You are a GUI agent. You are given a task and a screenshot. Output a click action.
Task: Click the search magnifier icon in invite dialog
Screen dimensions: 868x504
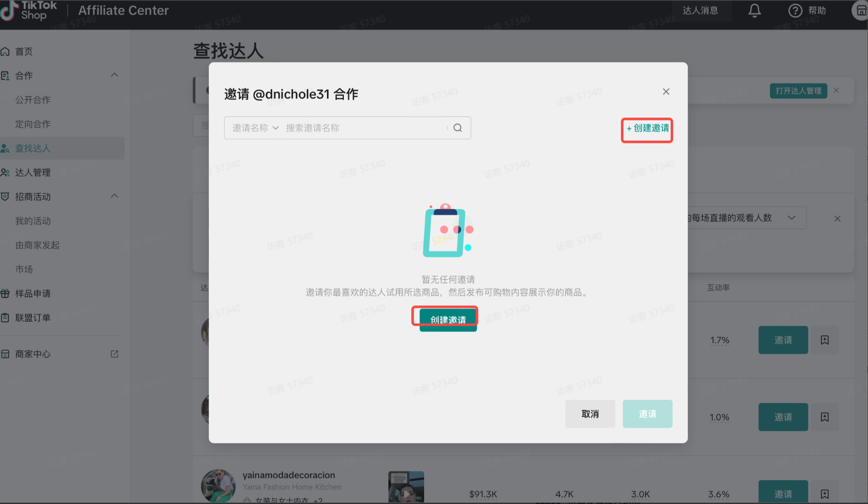[x=457, y=128]
